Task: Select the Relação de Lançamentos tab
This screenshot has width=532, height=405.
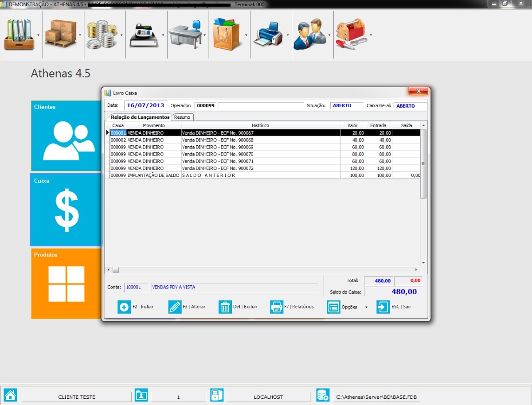Action: 140,117
